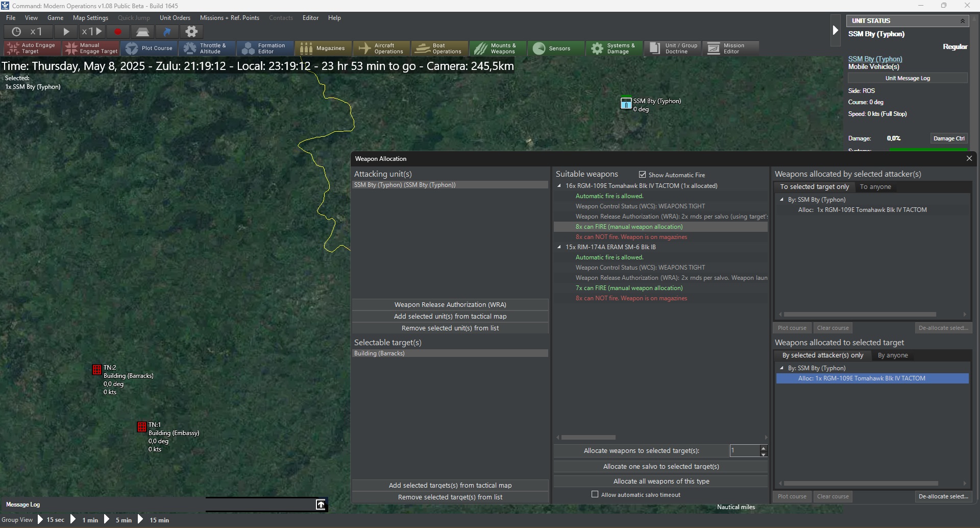
Task: Switch to the To anyone tab
Action: pos(875,187)
